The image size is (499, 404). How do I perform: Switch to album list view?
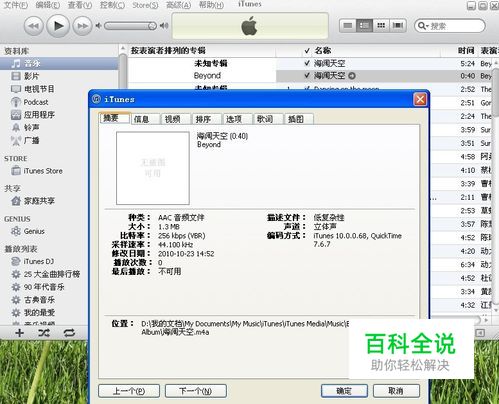click(364, 26)
